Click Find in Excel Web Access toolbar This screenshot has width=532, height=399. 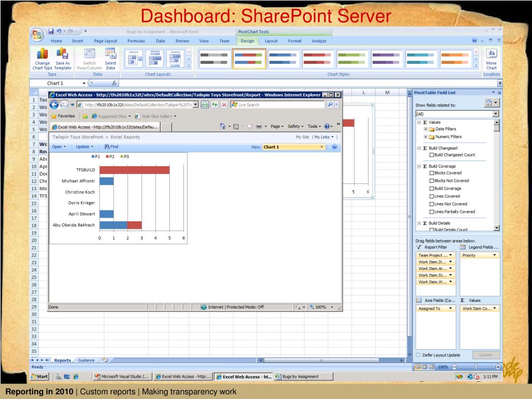[x=111, y=147]
